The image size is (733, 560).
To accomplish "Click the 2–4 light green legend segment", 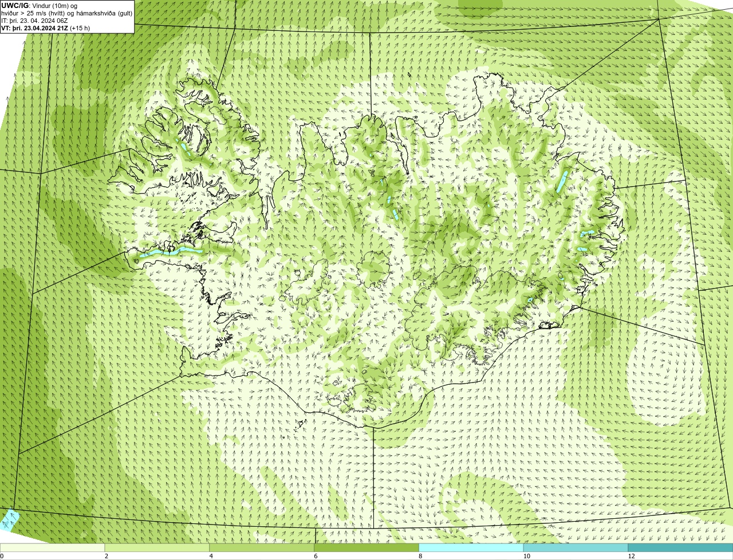I will click(x=157, y=547).
